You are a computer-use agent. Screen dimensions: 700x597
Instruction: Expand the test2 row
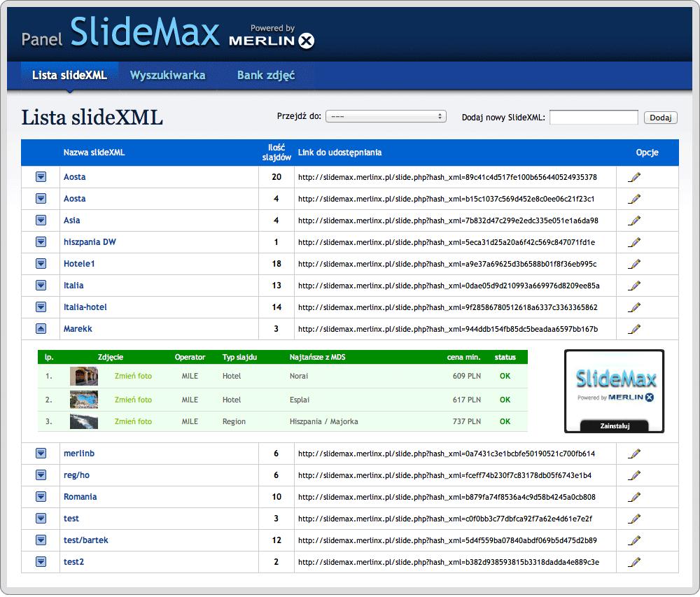[x=41, y=562]
